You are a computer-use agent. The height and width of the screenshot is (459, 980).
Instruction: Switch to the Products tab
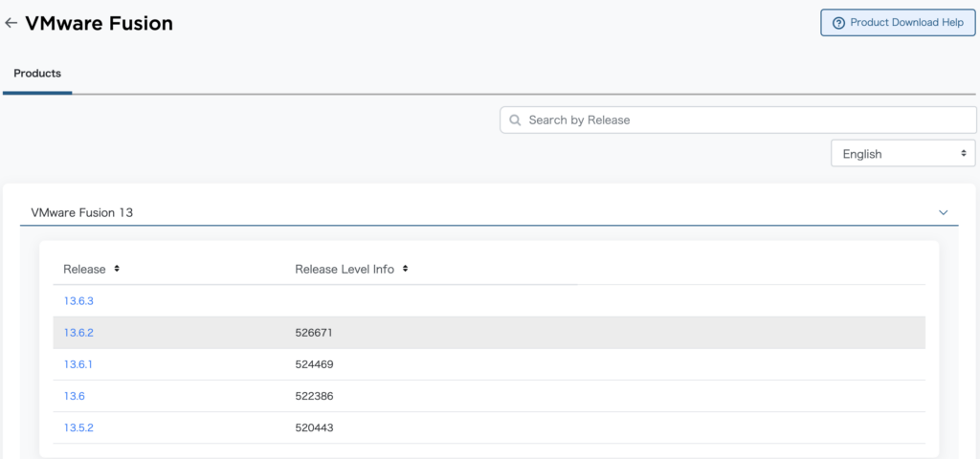point(37,74)
